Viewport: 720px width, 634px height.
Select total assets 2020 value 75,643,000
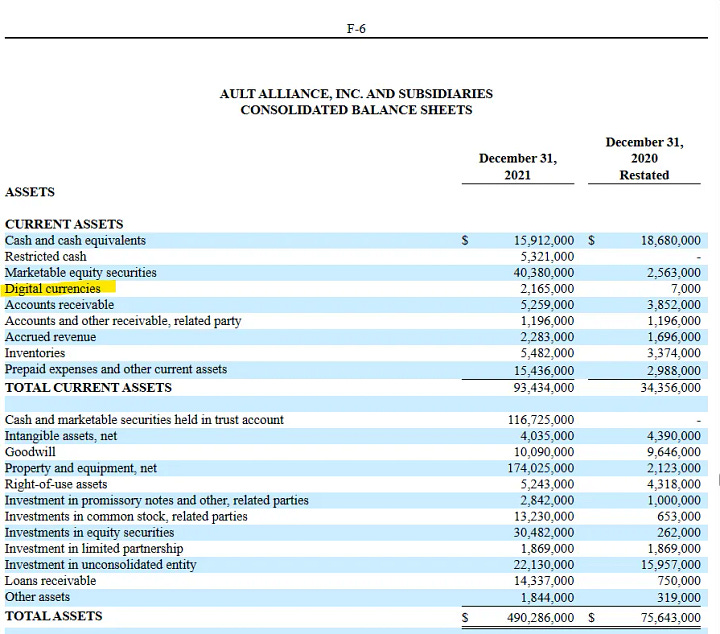671,618
